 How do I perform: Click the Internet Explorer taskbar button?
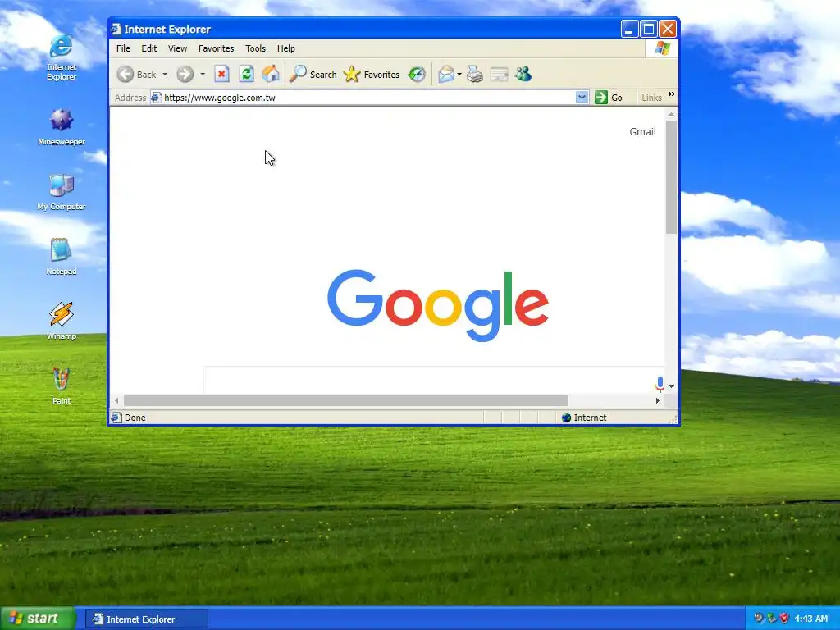146,619
